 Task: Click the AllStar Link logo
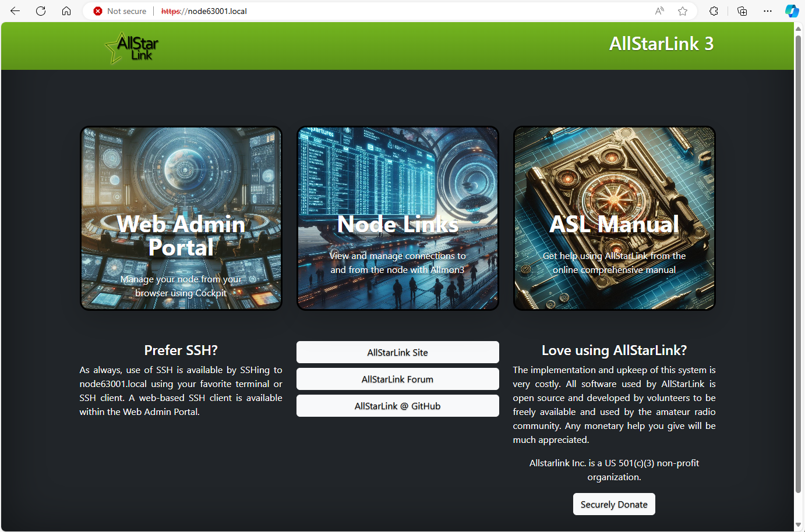(132, 48)
